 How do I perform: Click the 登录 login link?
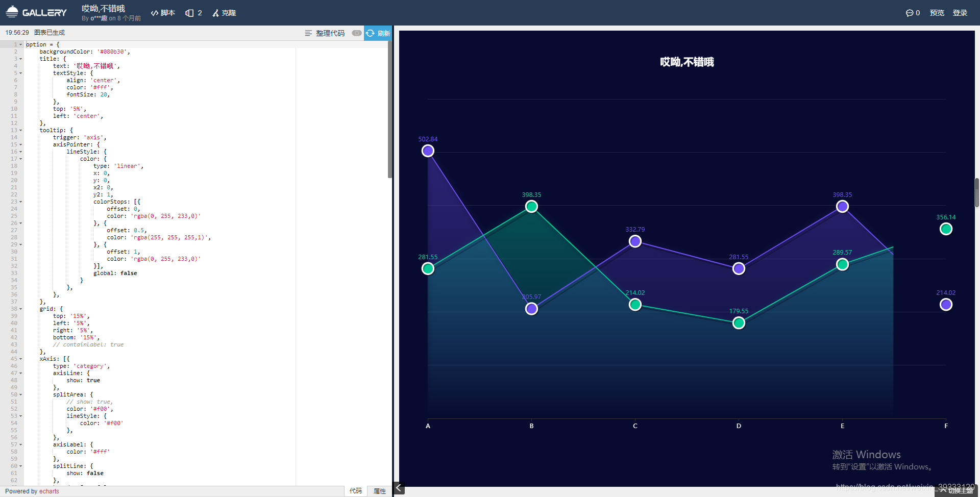[x=960, y=13]
